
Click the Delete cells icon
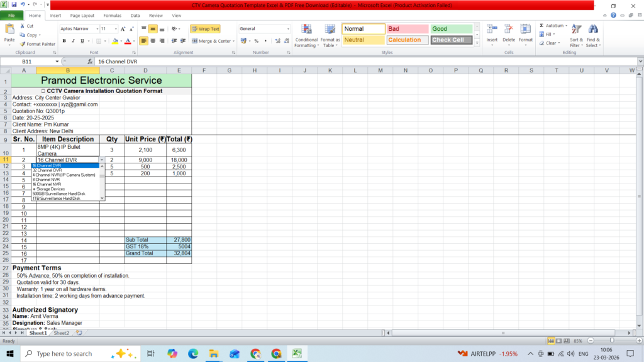pos(508,30)
